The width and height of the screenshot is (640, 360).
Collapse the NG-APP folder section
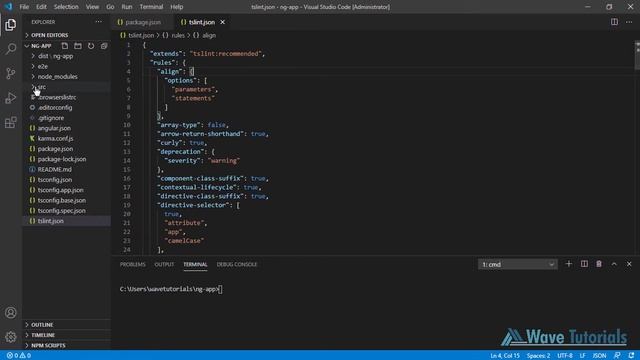[x=41, y=46]
